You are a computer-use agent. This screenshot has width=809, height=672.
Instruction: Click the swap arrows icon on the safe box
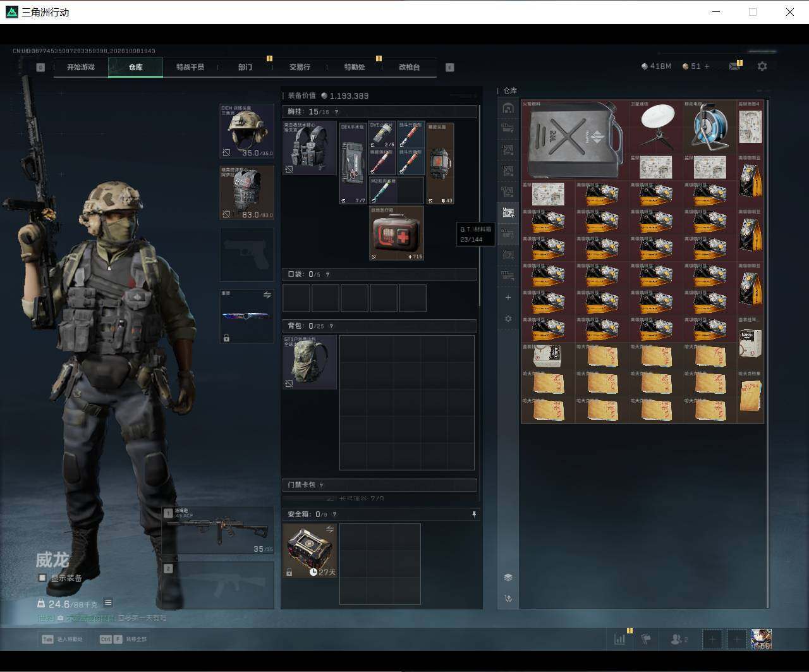(x=329, y=529)
